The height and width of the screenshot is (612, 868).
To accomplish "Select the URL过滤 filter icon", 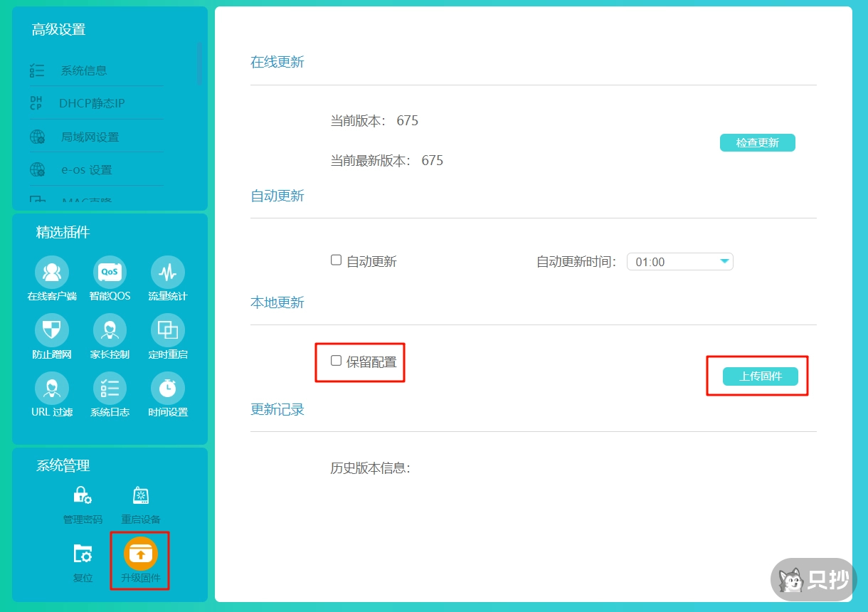I will pyautogui.click(x=51, y=394).
